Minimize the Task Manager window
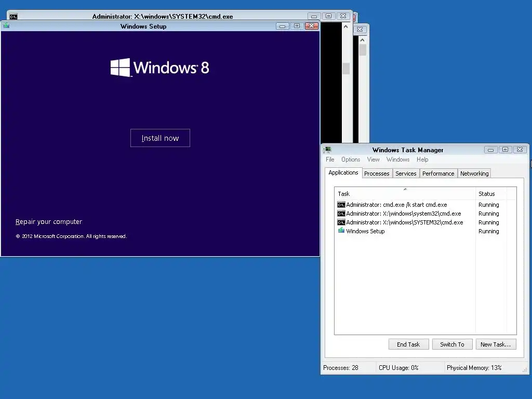Screen dimensions: 532x399 click(x=490, y=150)
